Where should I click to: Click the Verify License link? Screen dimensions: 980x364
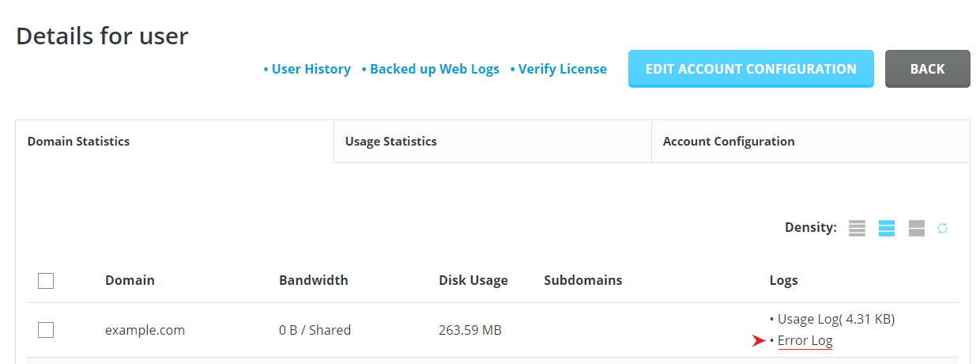pos(562,69)
